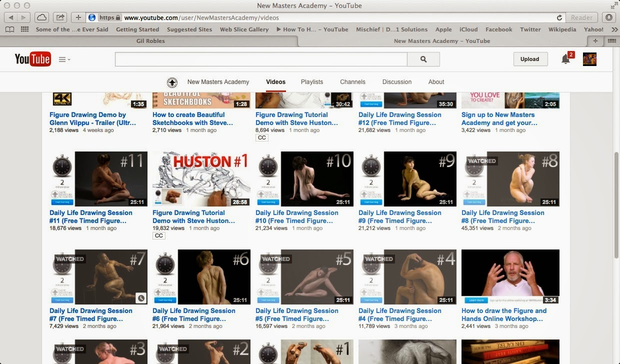Click the Reader button in address bar

click(581, 17)
